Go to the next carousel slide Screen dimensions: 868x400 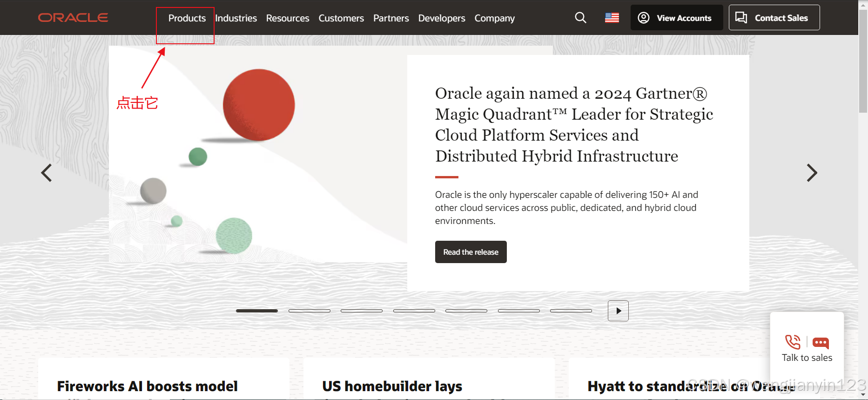point(812,173)
